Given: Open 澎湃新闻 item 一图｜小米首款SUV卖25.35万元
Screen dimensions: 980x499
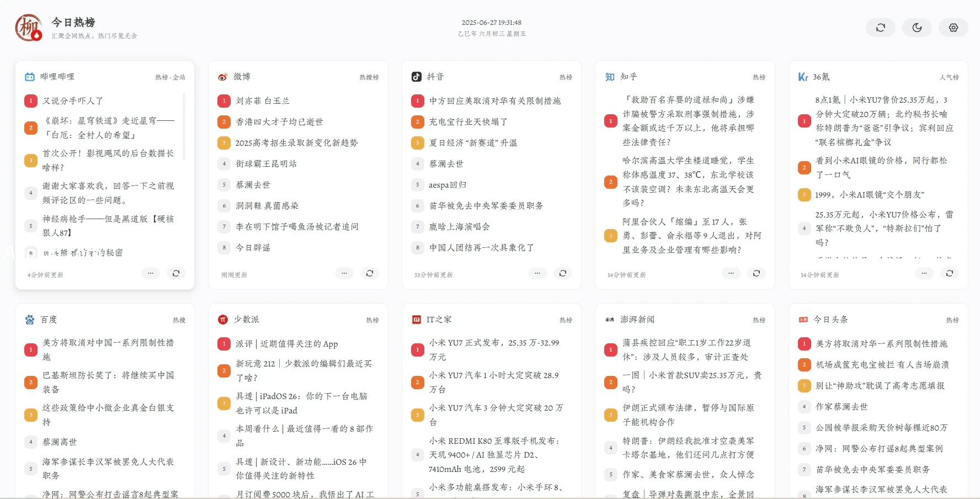Looking at the screenshot, I should (x=692, y=382).
